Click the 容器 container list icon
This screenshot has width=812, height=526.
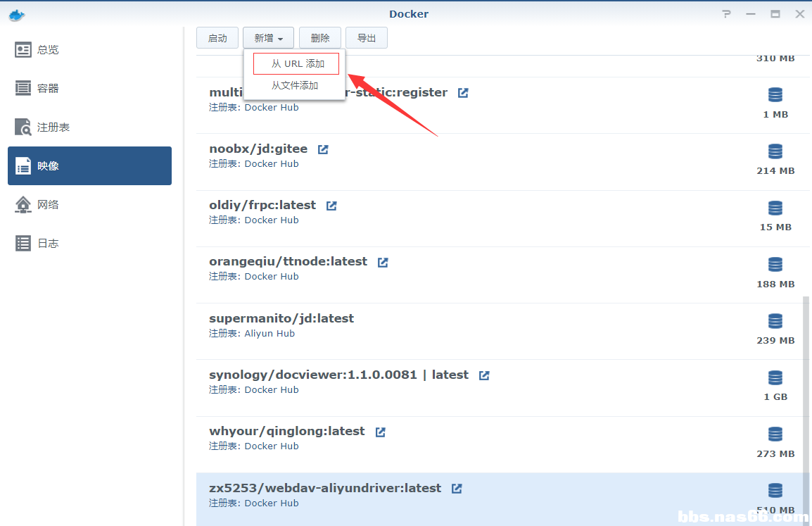tap(23, 88)
